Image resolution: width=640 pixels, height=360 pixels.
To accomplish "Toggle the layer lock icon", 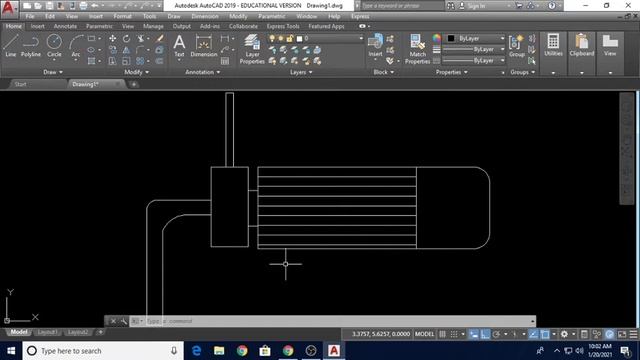I will [x=290, y=38].
